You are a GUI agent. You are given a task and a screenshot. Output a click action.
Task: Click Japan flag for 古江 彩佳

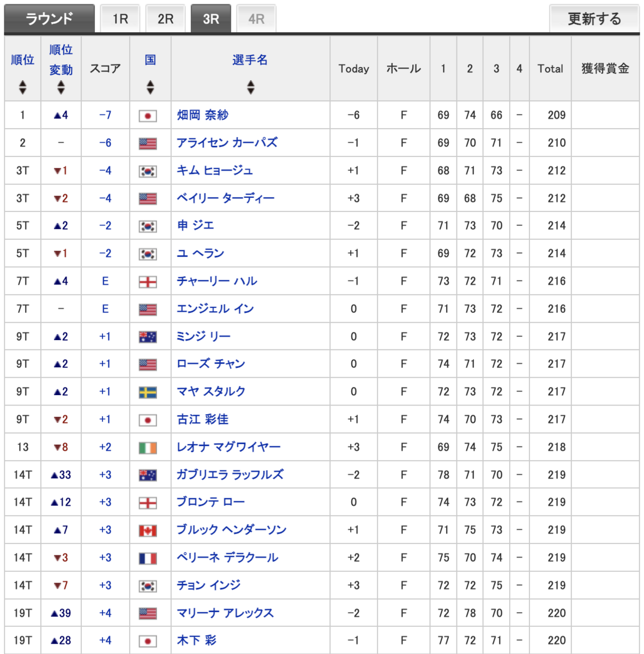point(148,421)
